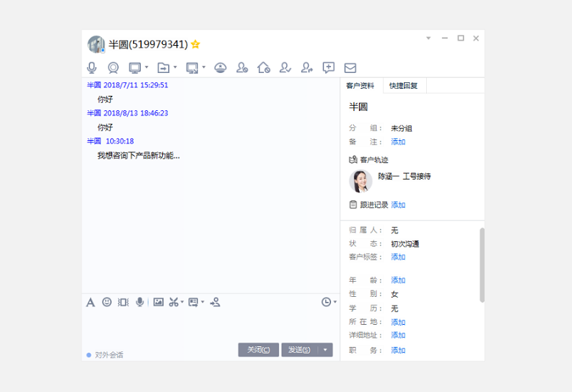This screenshot has width=572, height=392.
Task: Open the screenshot scissors dropdown arrow
Action: pyautogui.click(x=182, y=303)
